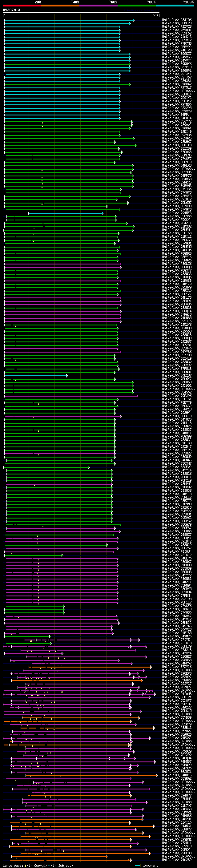
Task: Select the UniRef100_Q948Y7 label
Action: (x=177, y=795)
